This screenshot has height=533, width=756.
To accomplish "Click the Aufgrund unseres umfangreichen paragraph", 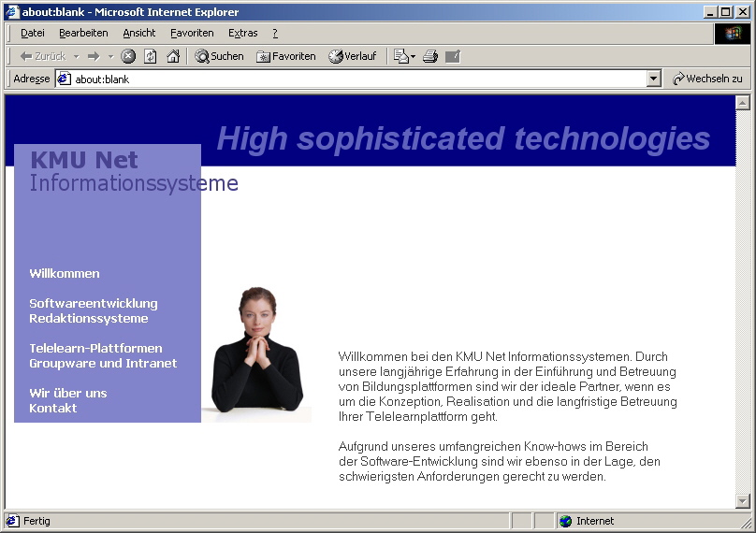I will 500,461.
